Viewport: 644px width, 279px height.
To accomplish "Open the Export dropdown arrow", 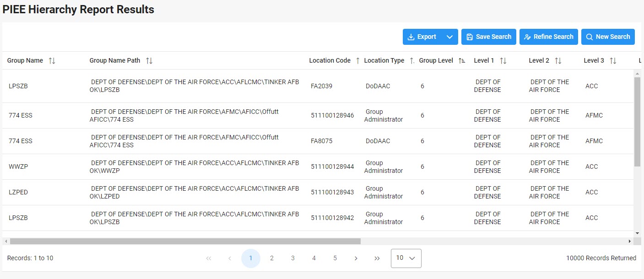I will tap(449, 37).
